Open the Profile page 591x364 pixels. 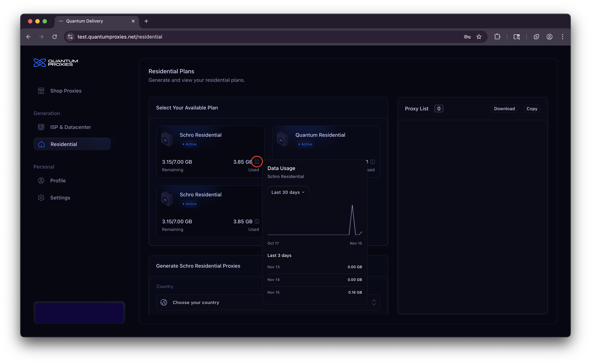click(58, 181)
